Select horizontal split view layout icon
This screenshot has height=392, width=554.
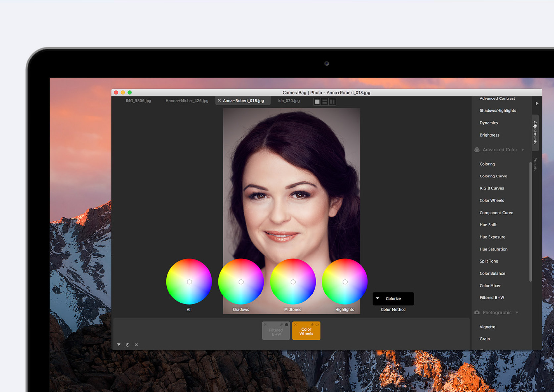(x=325, y=102)
